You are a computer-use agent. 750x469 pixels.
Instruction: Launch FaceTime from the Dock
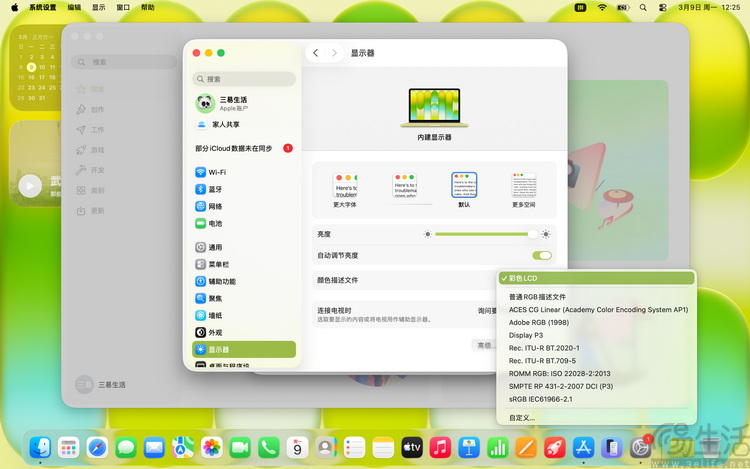pos(240,448)
